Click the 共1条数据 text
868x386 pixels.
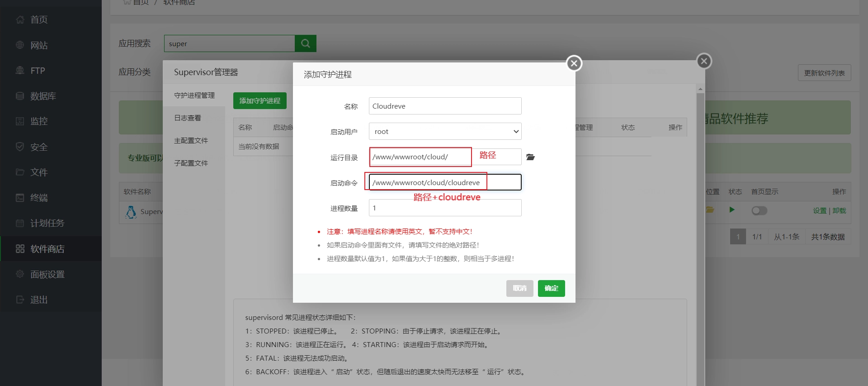[x=828, y=237]
